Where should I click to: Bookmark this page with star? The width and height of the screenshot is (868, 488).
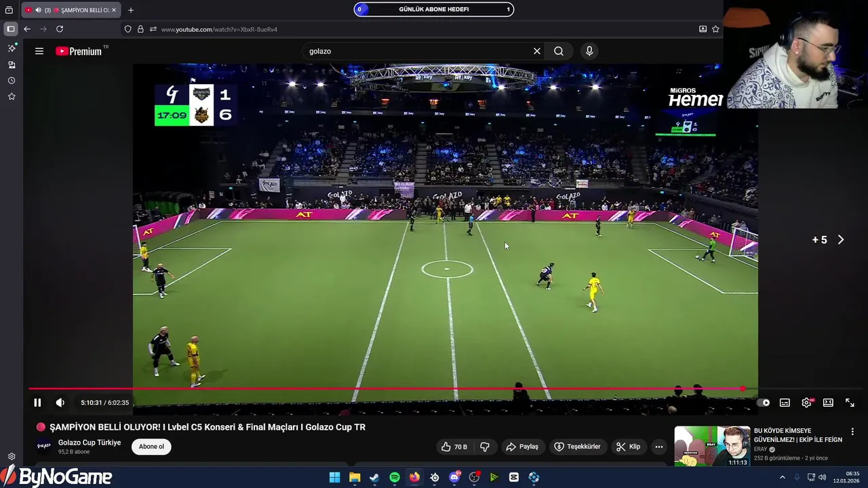tap(715, 29)
